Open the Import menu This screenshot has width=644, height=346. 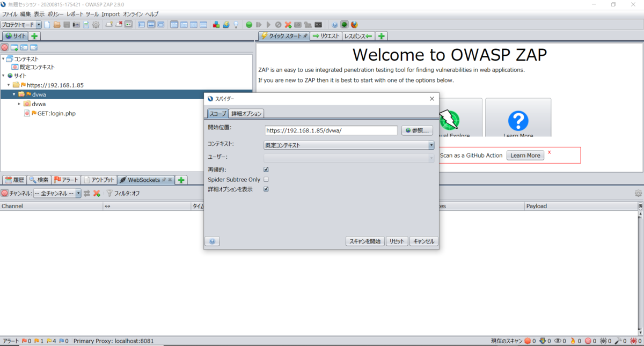tap(111, 13)
